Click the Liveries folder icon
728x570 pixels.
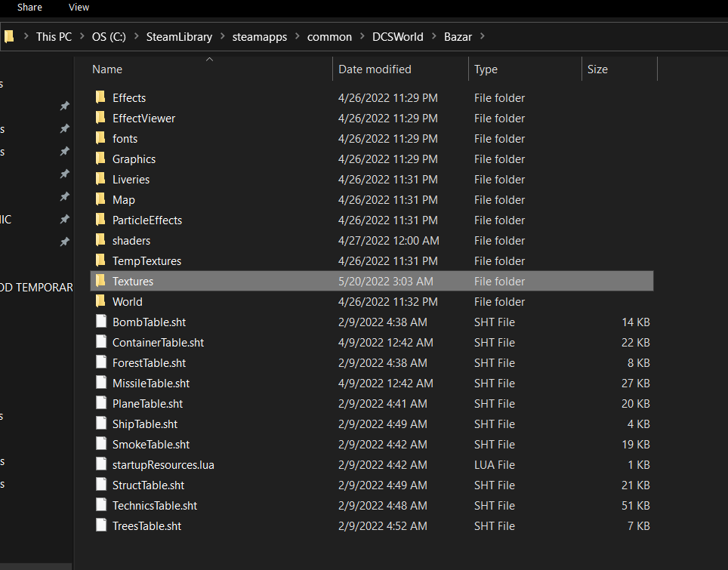pos(100,179)
